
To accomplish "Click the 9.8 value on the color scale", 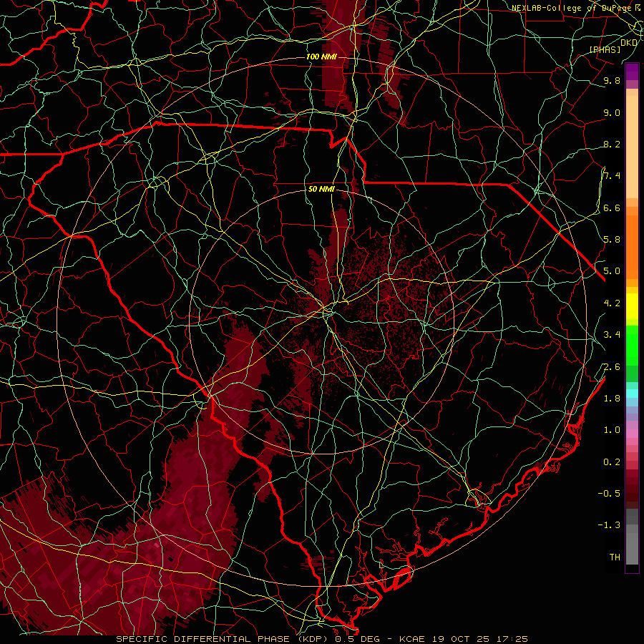I will (x=612, y=81).
